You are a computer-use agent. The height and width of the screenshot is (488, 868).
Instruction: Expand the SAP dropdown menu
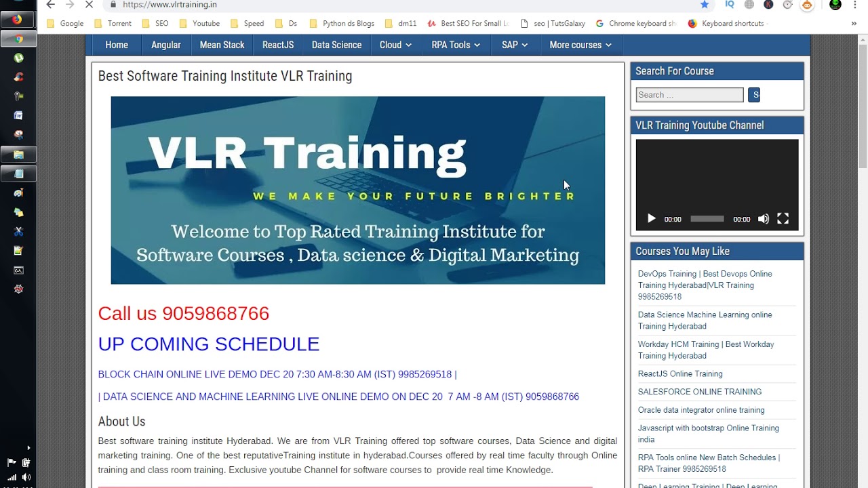tap(516, 45)
